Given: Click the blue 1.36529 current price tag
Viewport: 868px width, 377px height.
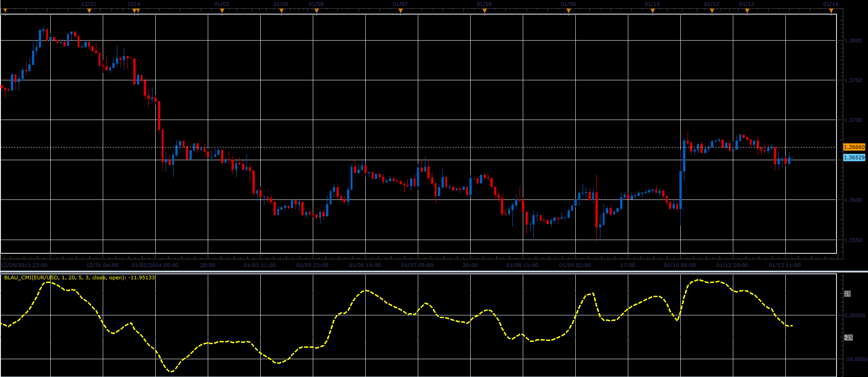Looking at the screenshot, I should tap(854, 157).
